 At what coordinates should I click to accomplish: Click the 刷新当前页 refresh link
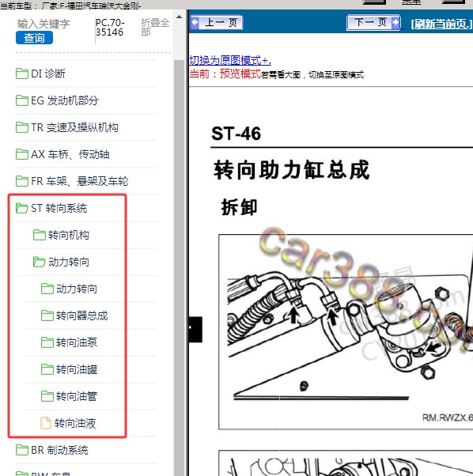(441, 24)
